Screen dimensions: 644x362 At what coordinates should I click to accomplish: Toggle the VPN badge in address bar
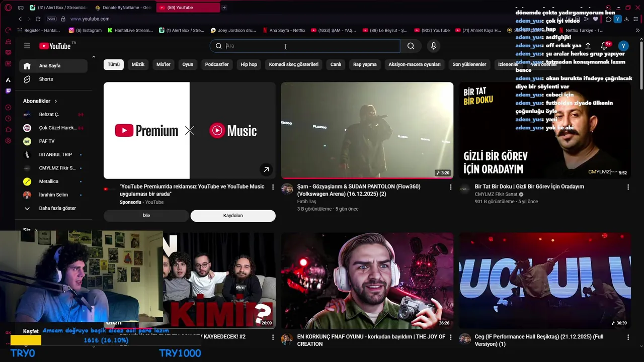pos(51,19)
